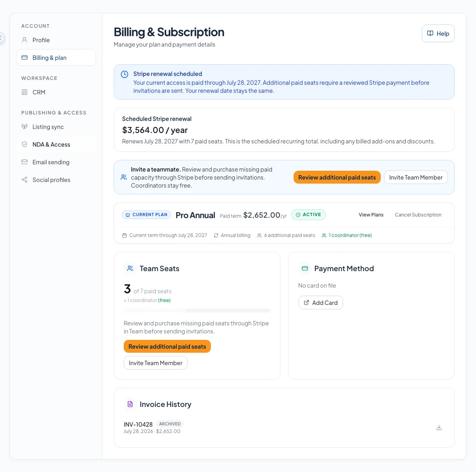Click Cancel Subscription
Viewport: 476px width, 472px height.
point(418,215)
